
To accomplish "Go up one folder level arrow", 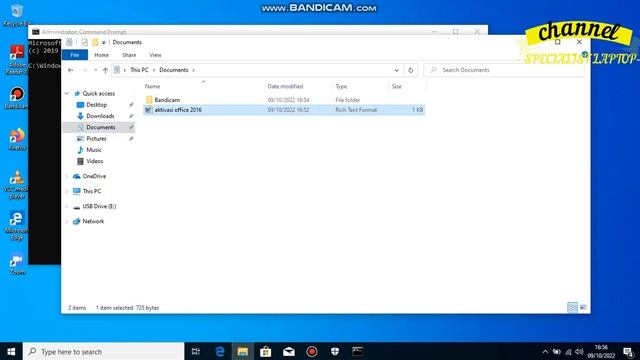I will pos(105,70).
